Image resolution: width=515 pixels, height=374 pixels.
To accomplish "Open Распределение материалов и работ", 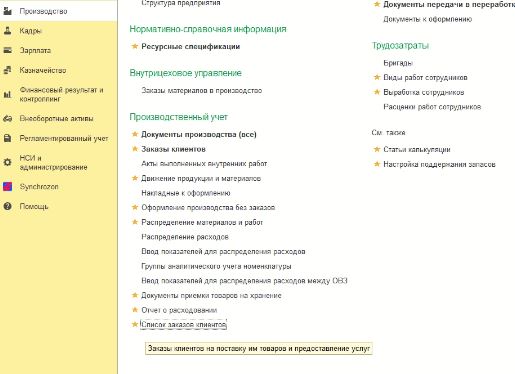I will [x=202, y=222].
